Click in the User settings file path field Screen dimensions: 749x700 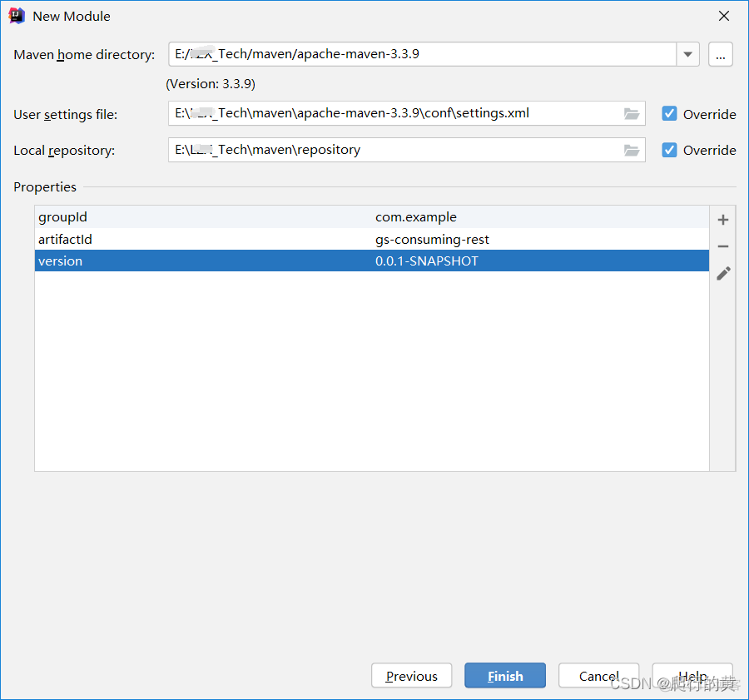click(x=391, y=113)
